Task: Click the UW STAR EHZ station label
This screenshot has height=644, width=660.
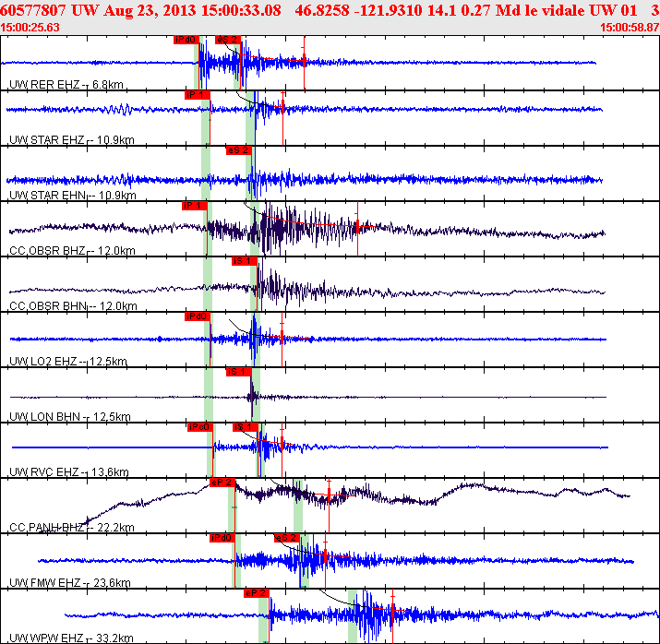Action: pyautogui.click(x=72, y=139)
